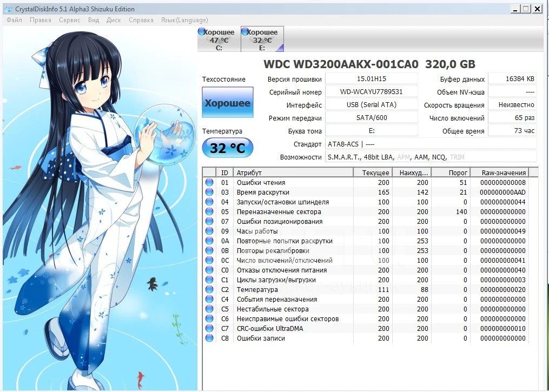Select the Часы работы attribute row

[x=366, y=231]
